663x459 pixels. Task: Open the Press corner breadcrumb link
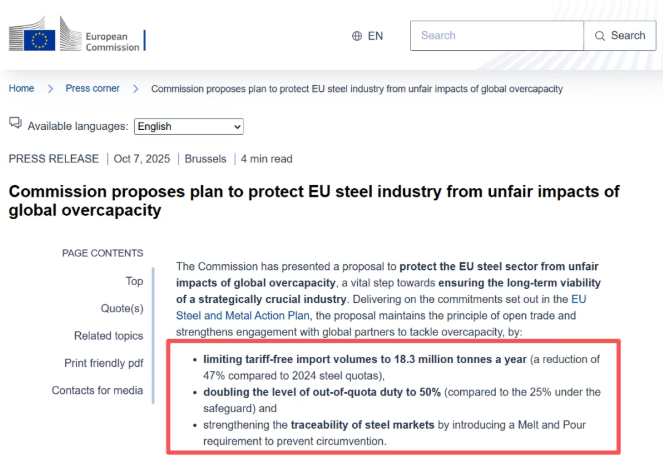93,88
